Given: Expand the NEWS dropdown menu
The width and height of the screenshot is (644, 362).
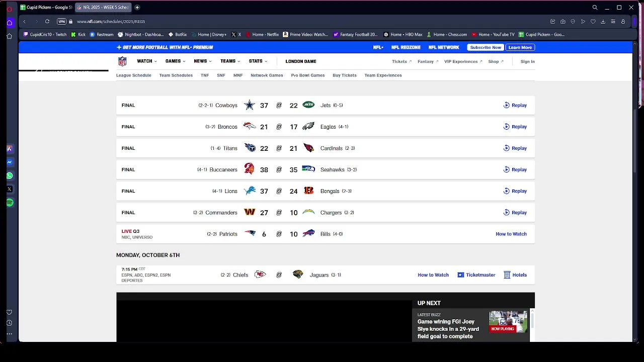Looking at the screenshot, I should click(x=203, y=61).
